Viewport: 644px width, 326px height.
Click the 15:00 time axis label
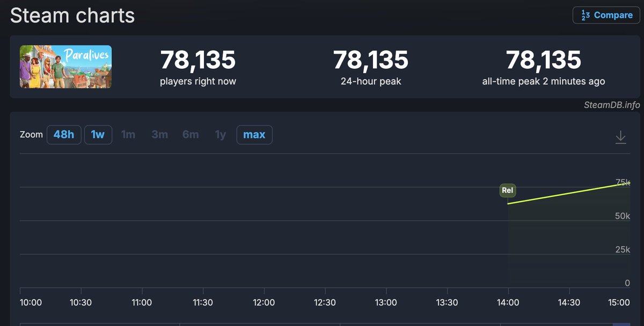coord(619,302)
